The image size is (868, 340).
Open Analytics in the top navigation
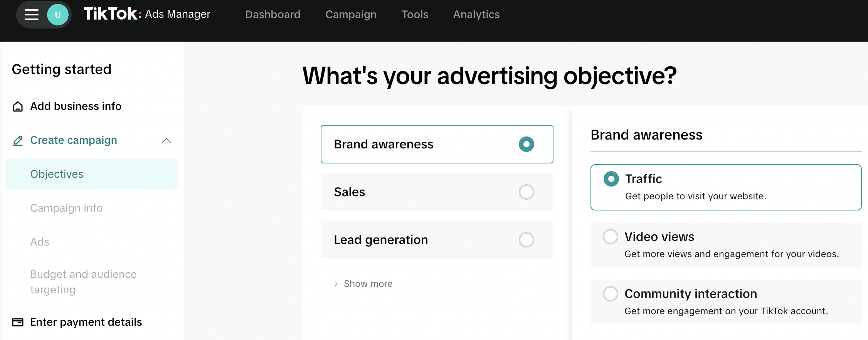coord(476,15)
